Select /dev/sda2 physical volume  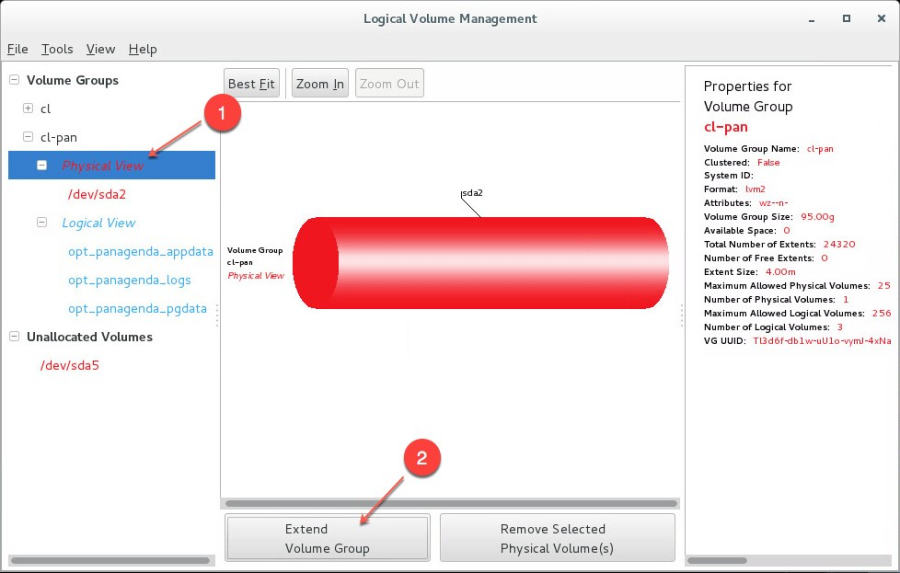97,194
